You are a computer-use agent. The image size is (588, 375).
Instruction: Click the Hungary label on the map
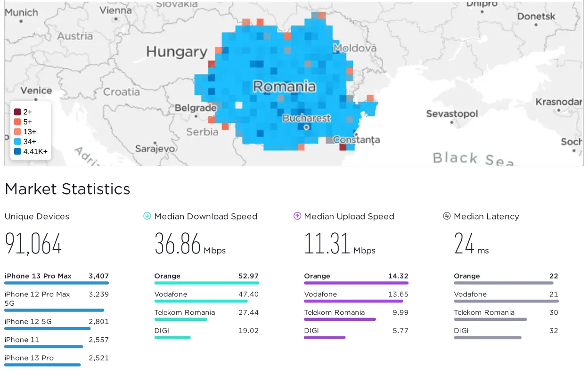pyautogui.click(x=177, y=51)
